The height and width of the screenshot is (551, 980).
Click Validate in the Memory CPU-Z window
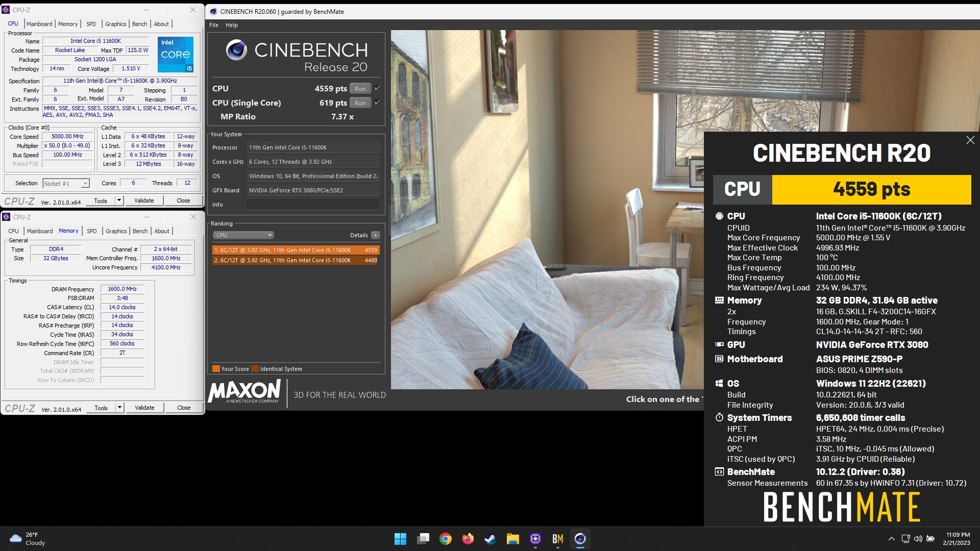(144, 408)
